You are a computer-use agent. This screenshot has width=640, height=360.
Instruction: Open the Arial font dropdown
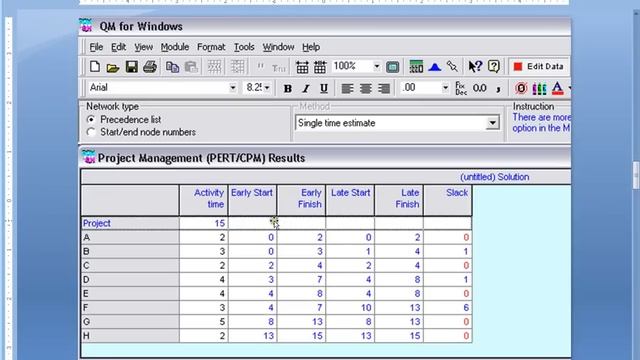pyautogui.click(x=232, y=88)
